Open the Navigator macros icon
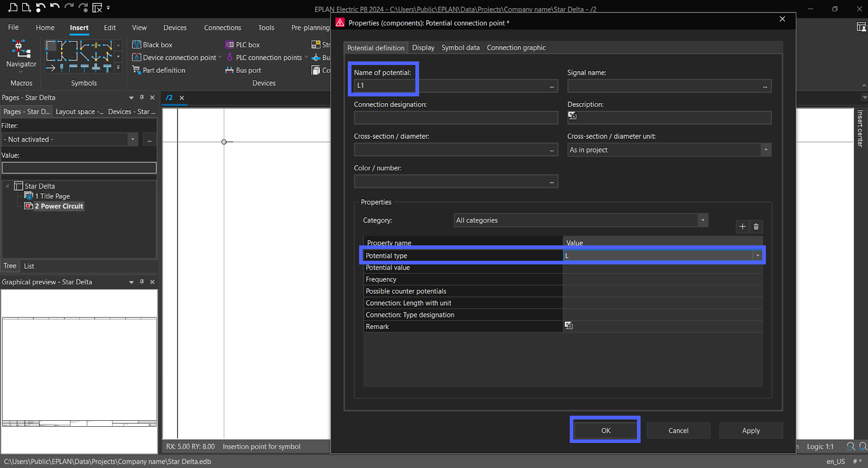The height and width of the screenshot is (468, 868). 21,49
